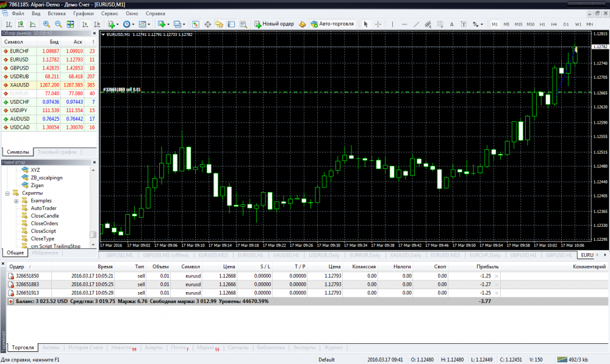The image size is (610, 364).
Task: Switch Navigator to Избранное tab
Action: (45, 253)
